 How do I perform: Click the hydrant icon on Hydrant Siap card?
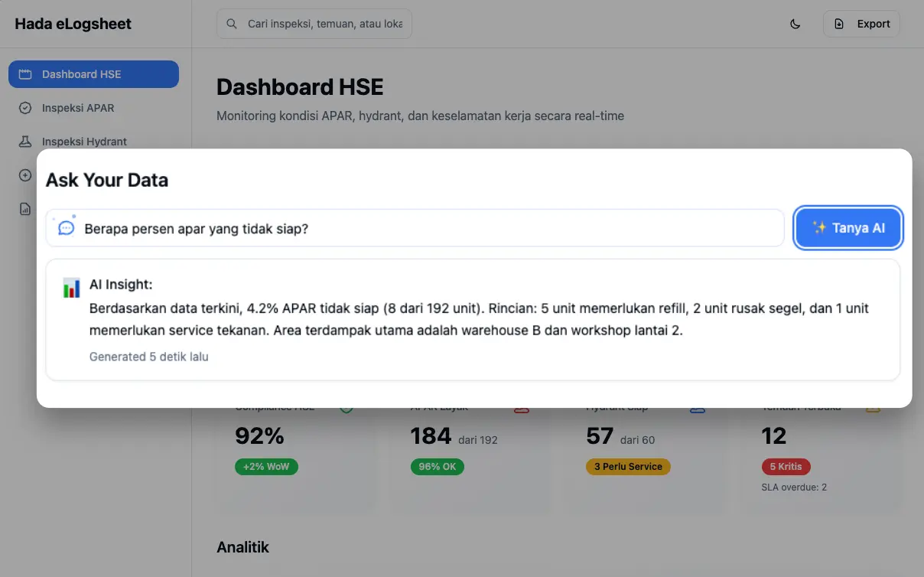coord(698,407)
